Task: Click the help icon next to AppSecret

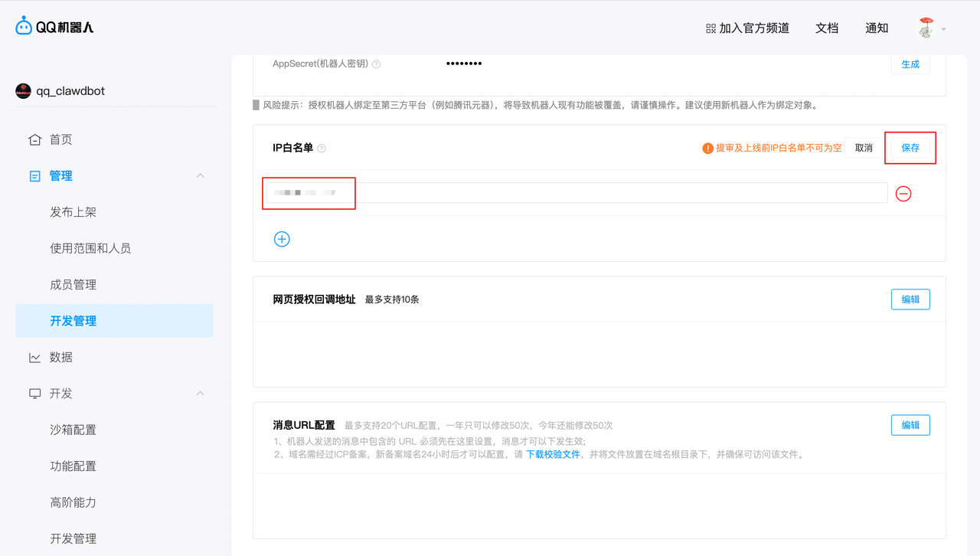Action: 376,64
